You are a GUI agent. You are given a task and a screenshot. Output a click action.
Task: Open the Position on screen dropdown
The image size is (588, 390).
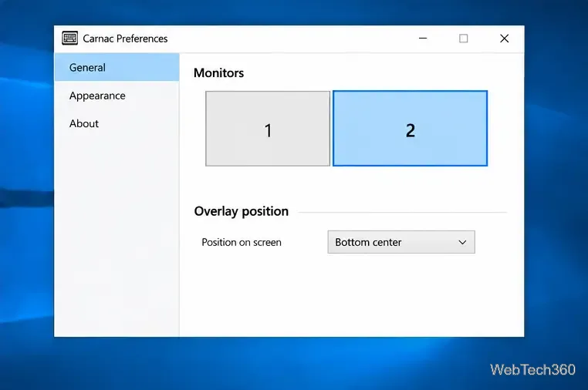(x=401, y=242)
